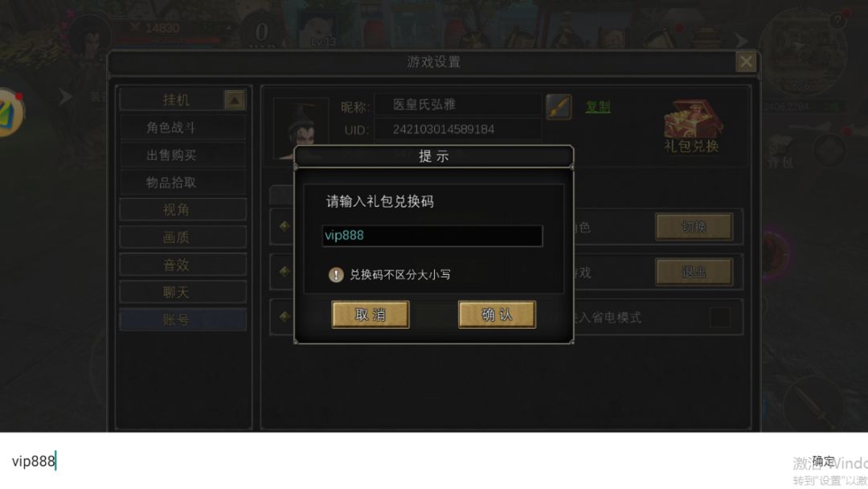Viewport: 868px width, 489px height.
Task: Click the 取消 button in dialog
Action: click(x=371, y=314)
